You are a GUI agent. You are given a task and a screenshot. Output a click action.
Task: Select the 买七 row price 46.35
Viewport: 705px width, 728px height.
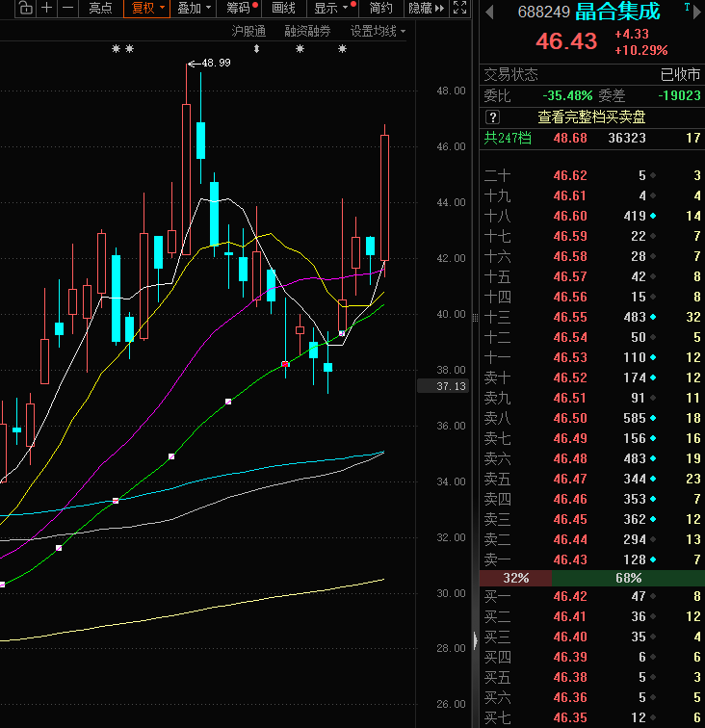(570, 717)
